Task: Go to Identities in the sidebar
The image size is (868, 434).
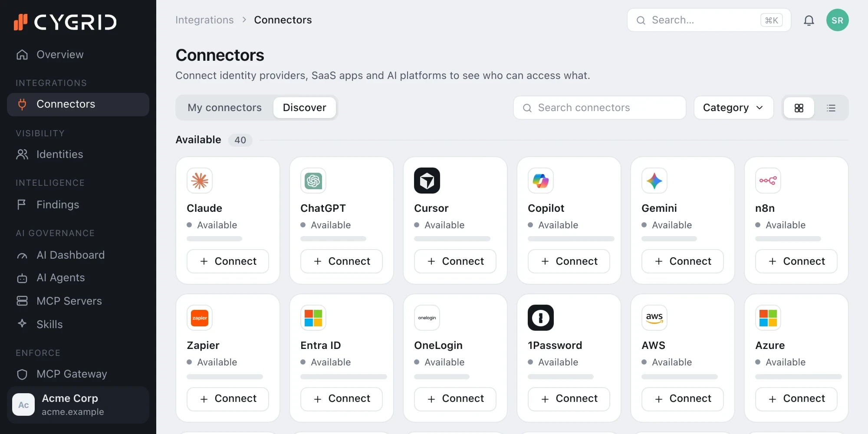Action: click(x=78, y=155)
